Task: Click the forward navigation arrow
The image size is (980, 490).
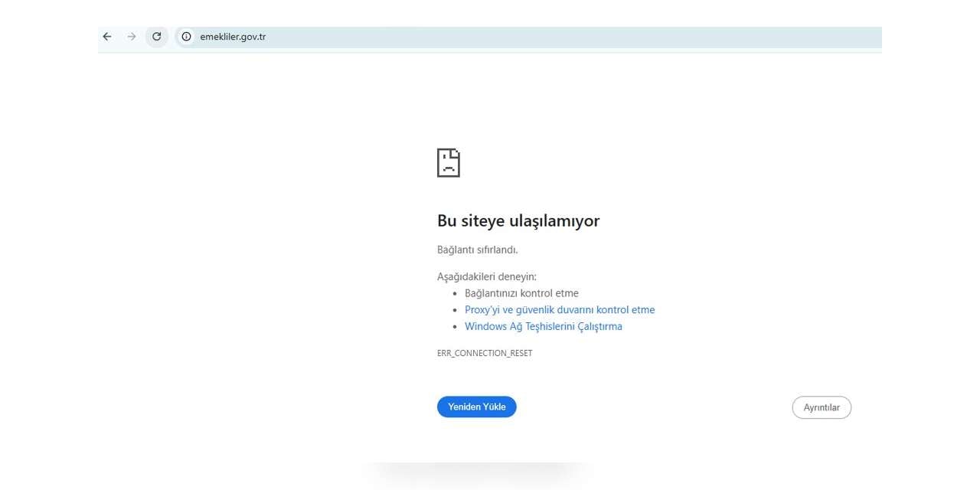Action: (131, 36)
